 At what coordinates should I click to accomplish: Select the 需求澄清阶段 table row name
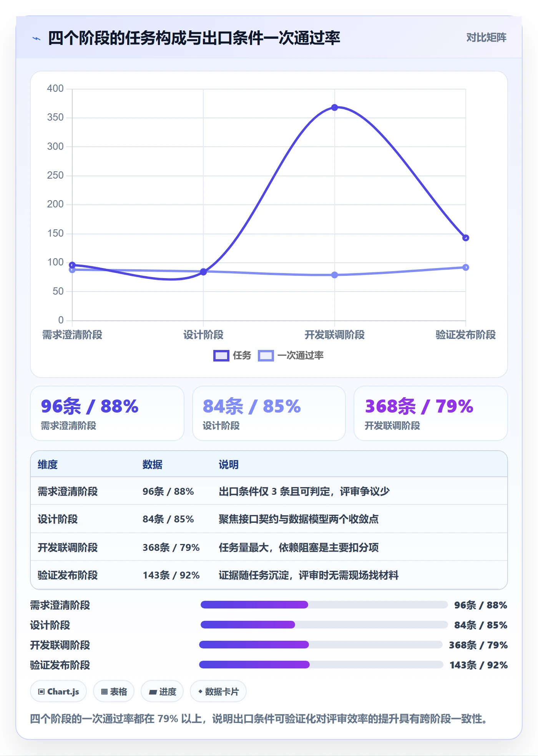pos(68,491)
